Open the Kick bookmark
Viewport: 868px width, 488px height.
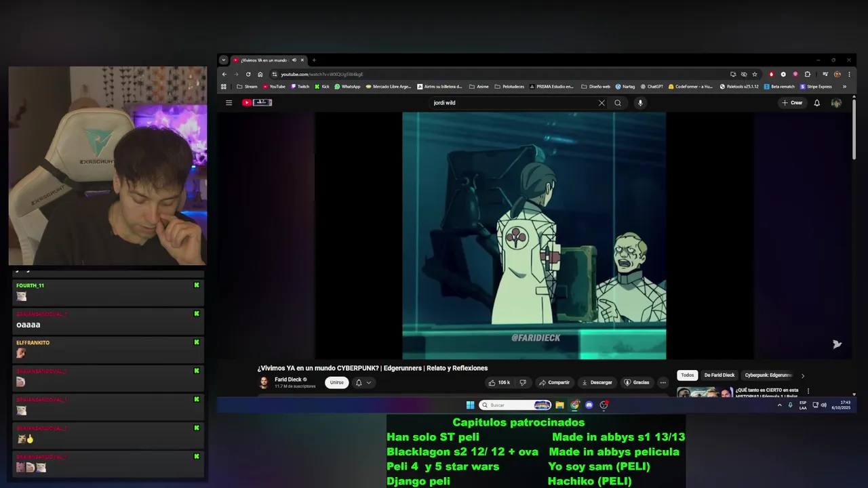click(322, 87)
